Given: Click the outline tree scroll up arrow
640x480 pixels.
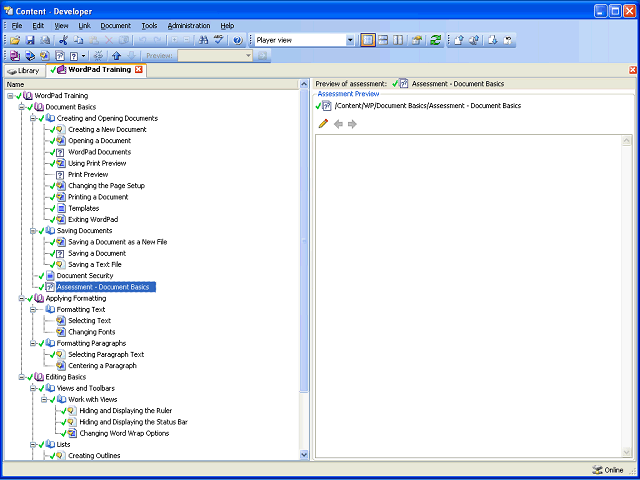Looking at the screenshot, I should tap(304, 84).
